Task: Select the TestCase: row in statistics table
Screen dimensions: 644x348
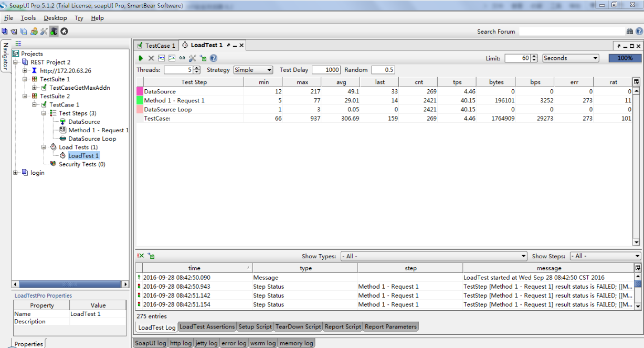Action: pyautogui.click(x=384, y=119)
